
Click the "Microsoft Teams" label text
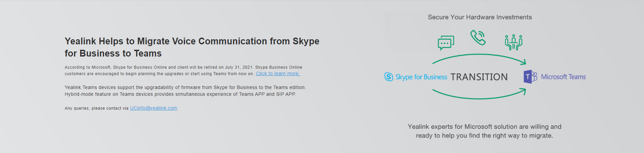pos(563,77)
